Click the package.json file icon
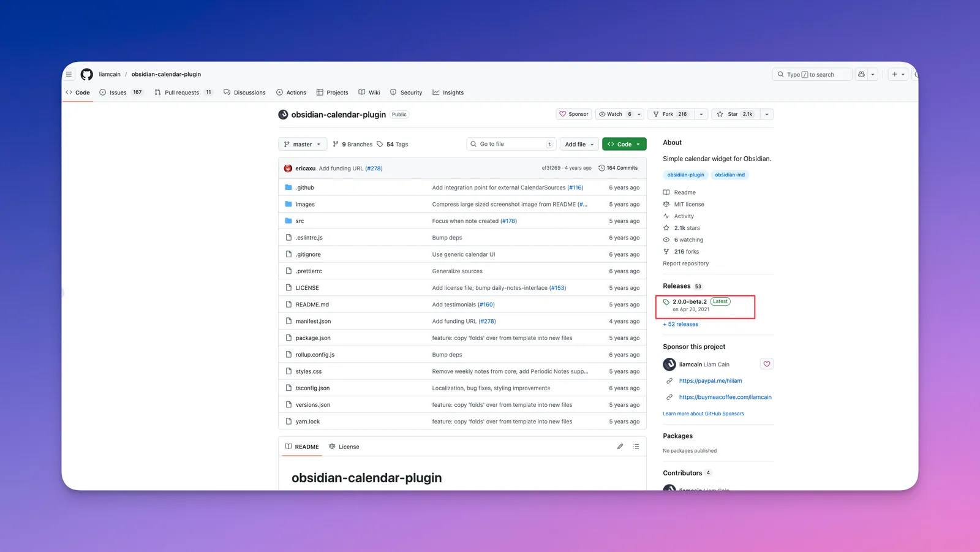 point(288,338)
